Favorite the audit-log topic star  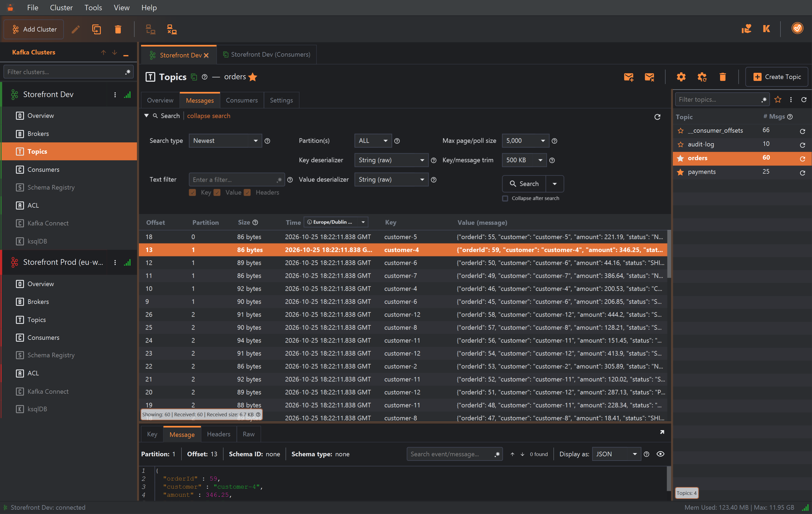[x=680, y=144]
